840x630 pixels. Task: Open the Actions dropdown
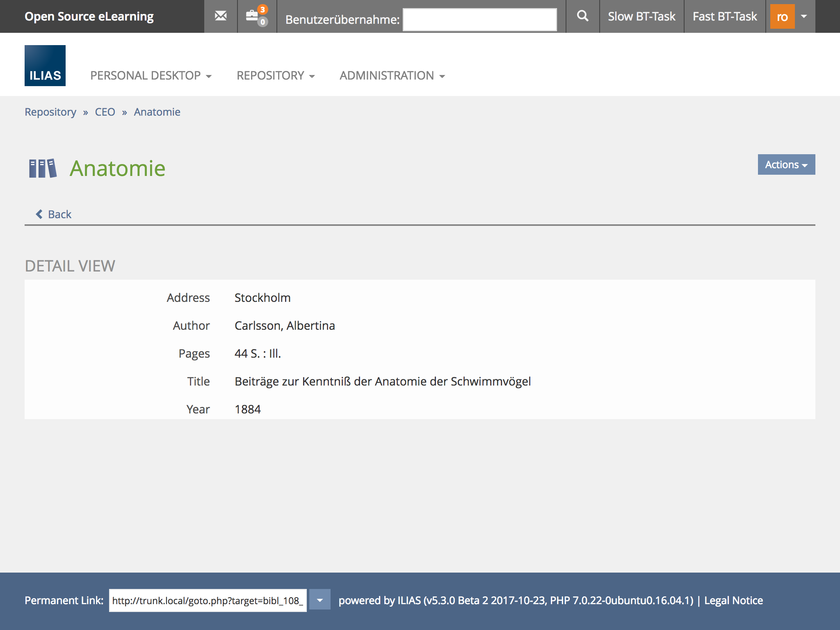click(x=786, y=164)
